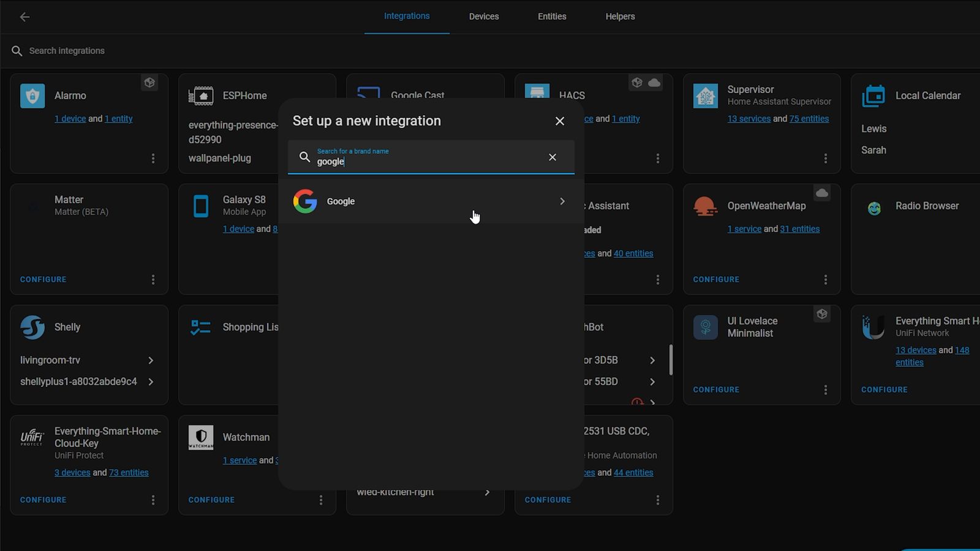
Task: Click the OpenWeatherMap icon
Action: click(x=705, y=206)
